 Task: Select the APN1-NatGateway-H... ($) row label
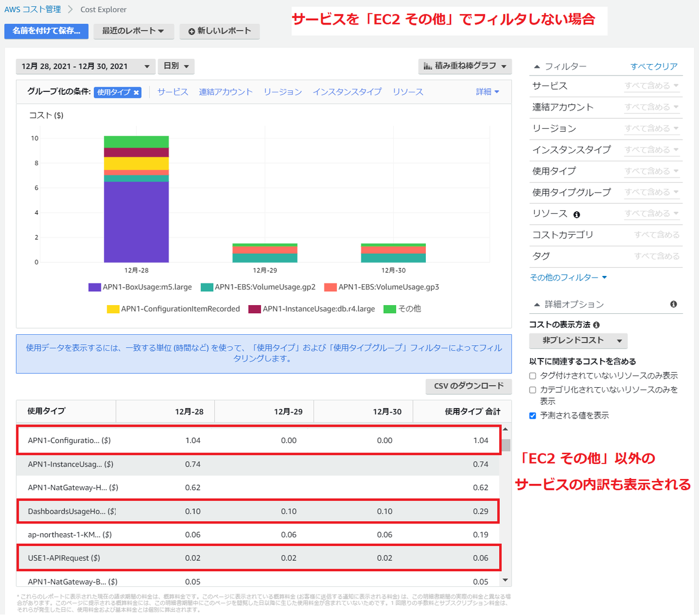[x=73, y=488]
